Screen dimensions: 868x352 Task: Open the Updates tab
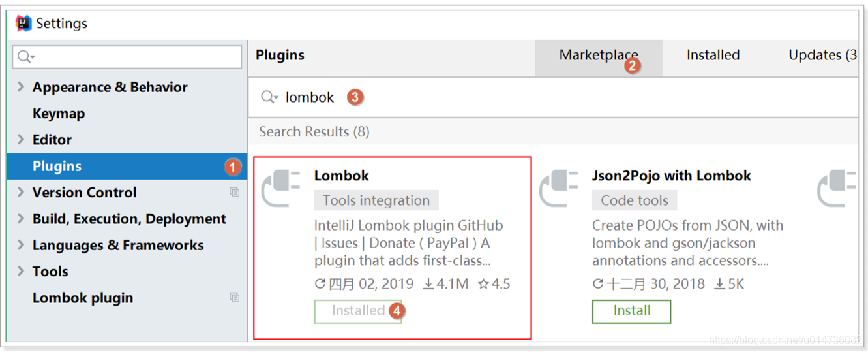(823, 56)
